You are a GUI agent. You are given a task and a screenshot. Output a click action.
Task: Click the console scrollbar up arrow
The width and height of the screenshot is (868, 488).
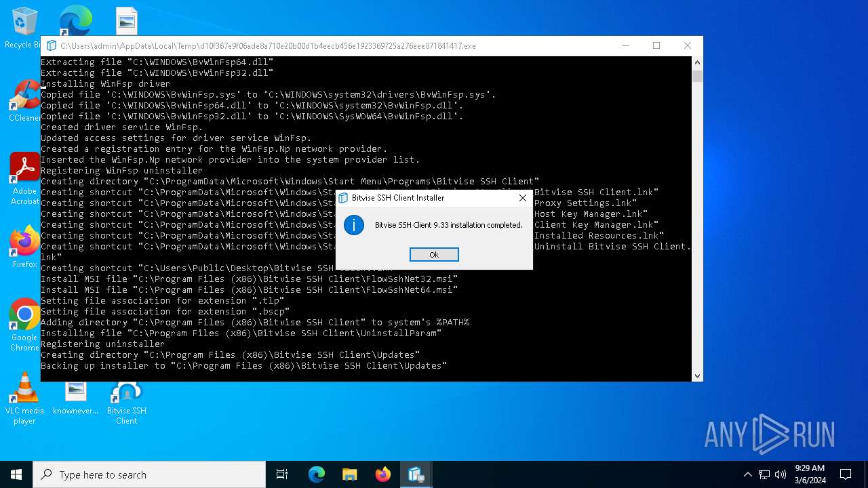click(x=697, y=62)
